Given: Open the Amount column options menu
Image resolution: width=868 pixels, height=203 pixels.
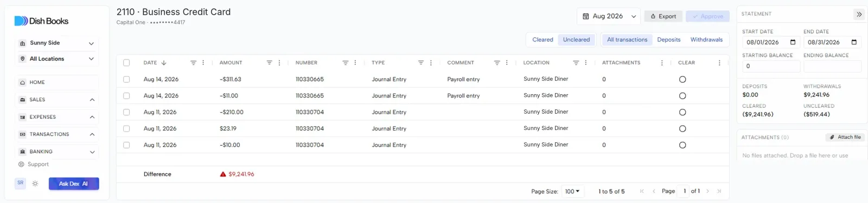Looking at the screenshot, I should 279,63.
